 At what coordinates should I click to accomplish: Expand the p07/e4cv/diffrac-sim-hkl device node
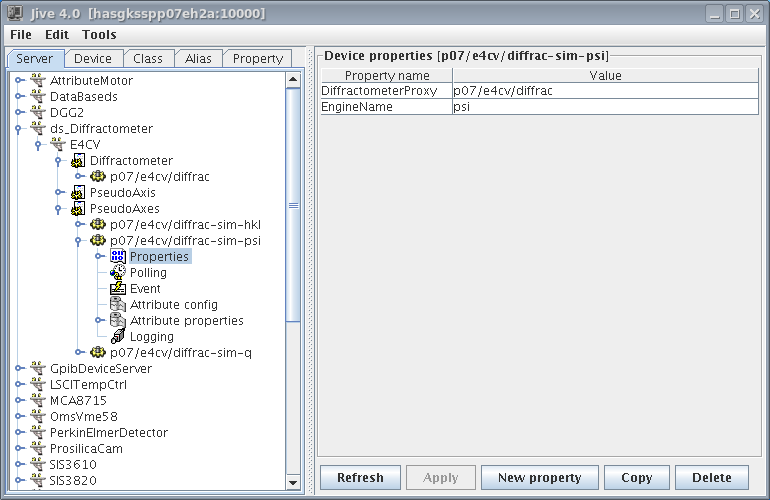pos(79,224)
